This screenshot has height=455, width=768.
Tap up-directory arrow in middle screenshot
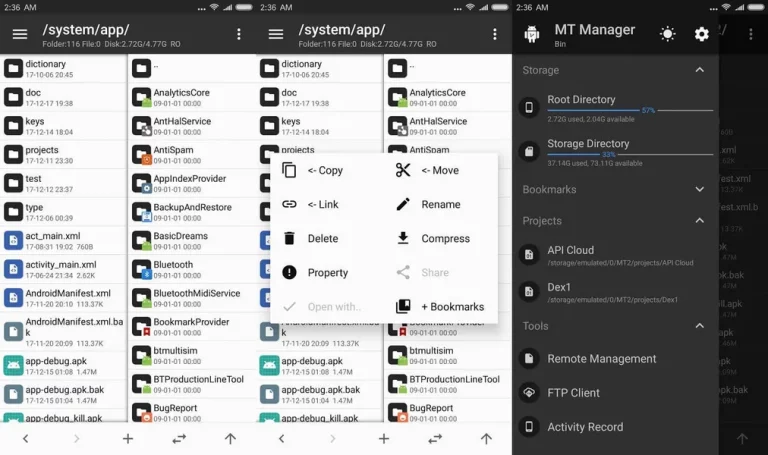[x=486, y=439]
